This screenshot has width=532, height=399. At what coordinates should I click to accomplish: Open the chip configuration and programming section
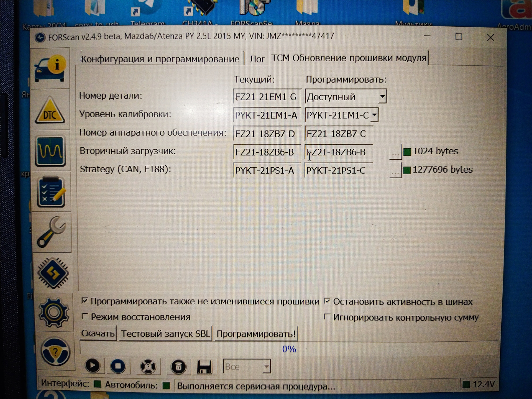coord(53,273)
